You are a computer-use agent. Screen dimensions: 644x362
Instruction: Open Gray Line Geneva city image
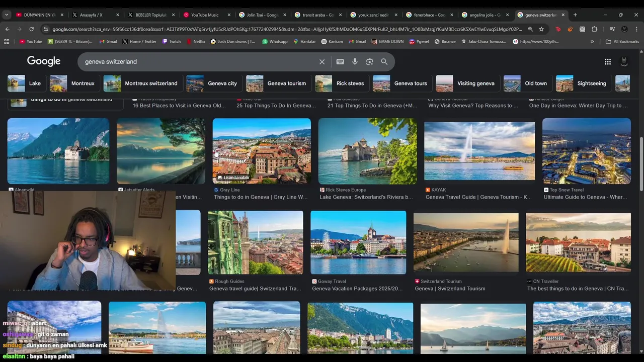point(262,151)
